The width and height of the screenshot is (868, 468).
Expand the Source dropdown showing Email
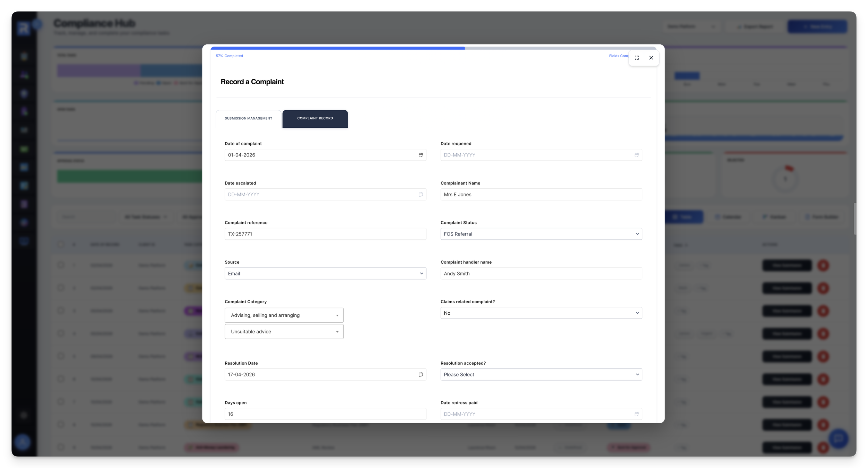(325, 274)
